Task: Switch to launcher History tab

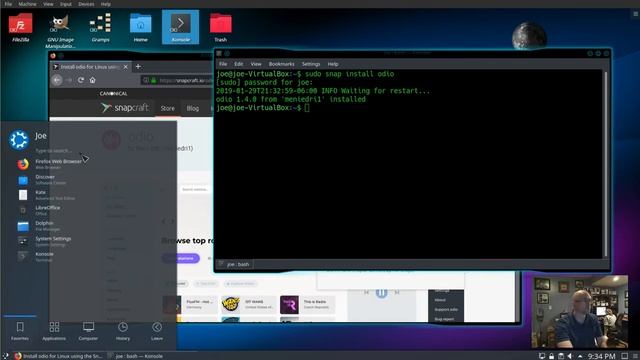Action: [x=123, y=331]
